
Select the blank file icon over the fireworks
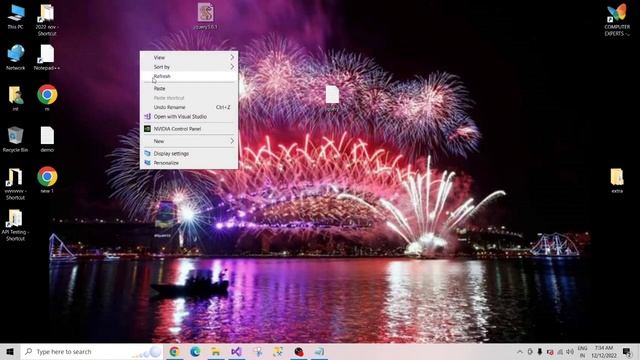point(332,94)
